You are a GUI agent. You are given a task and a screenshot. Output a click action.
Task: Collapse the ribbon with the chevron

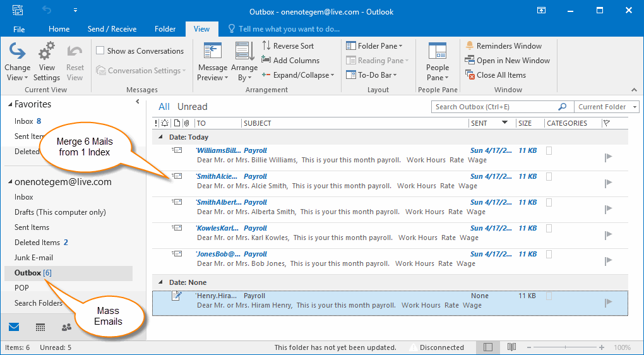tap(634, 90)
